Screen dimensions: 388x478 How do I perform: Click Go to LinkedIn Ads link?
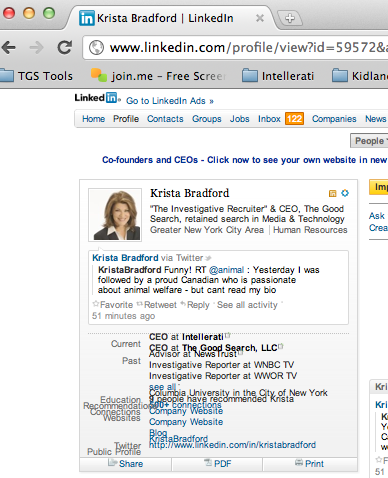[x=170, y=101]
